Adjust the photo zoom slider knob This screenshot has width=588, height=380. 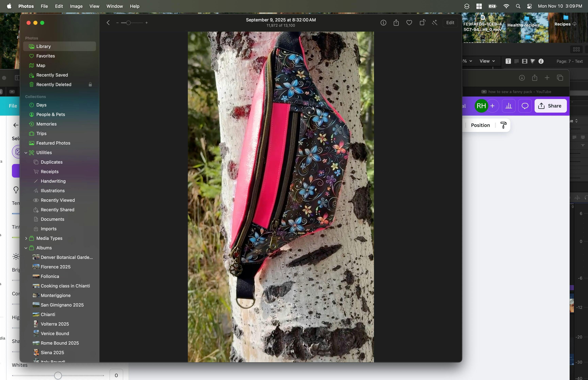tap(128, 23)
